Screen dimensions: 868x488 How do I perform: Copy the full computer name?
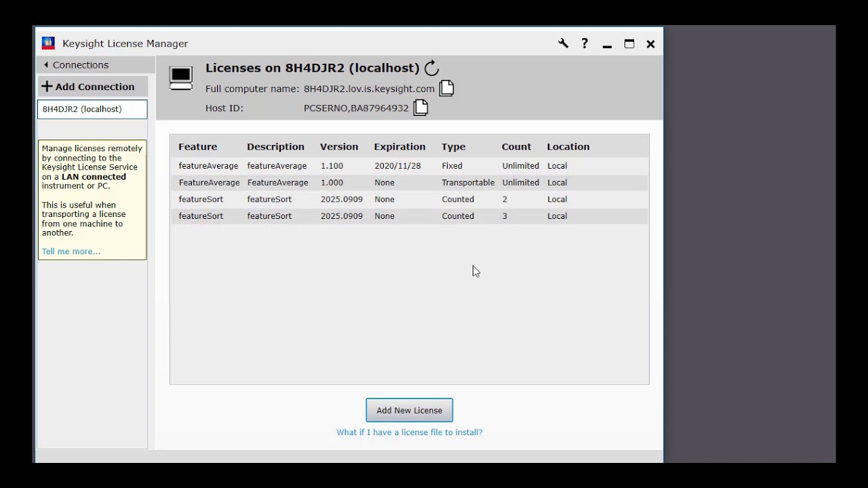(446, 88)
